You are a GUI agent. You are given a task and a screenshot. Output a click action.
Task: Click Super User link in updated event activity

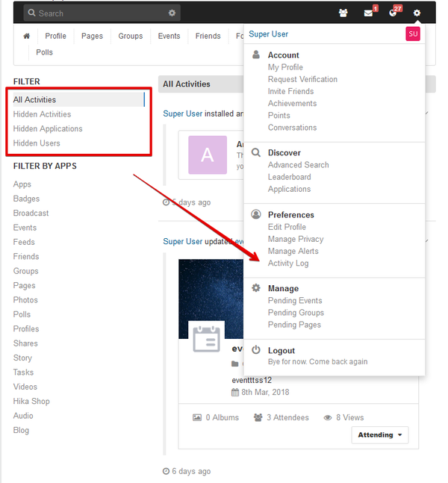(182, 241)
